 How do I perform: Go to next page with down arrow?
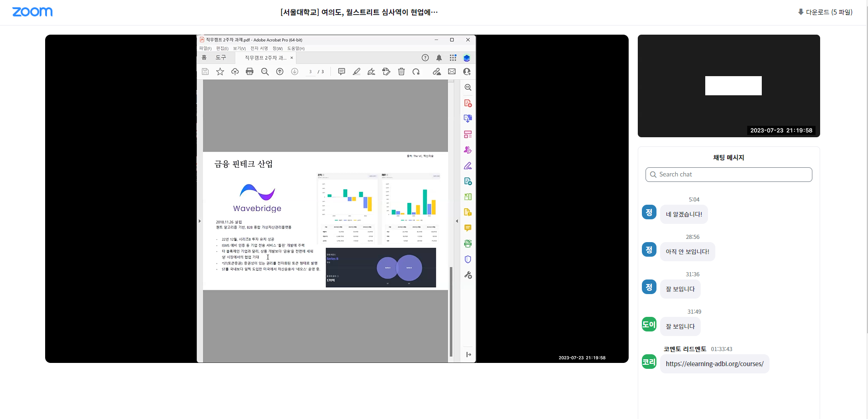pyautogui.click(x=294, y=72)
